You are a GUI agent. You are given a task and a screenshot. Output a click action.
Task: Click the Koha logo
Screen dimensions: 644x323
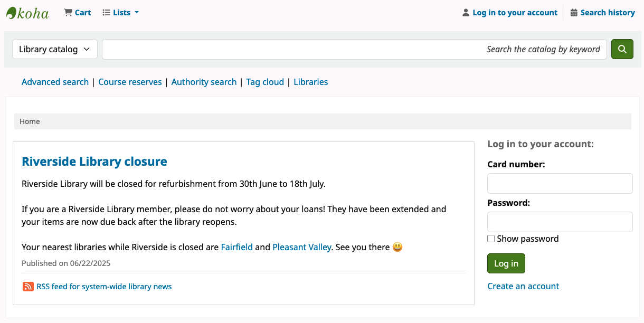tap(27, 12)
